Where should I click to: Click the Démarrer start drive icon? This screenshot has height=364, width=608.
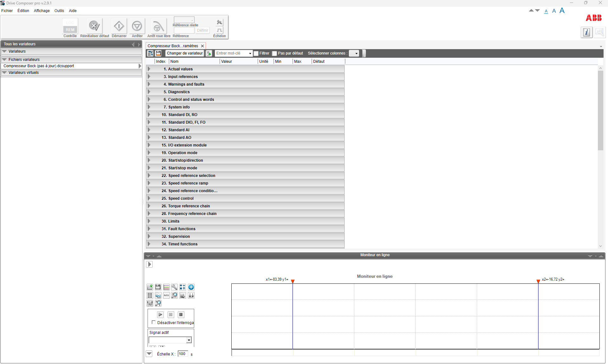click(119, 26)
